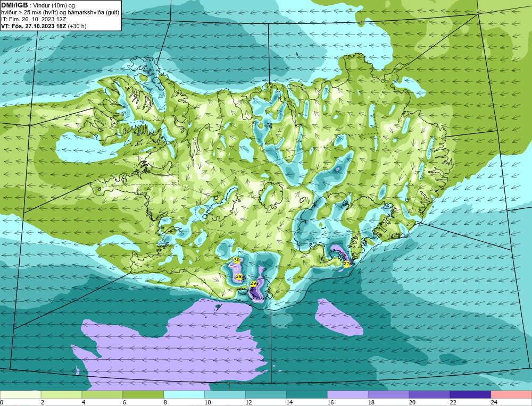This screenshot has width=532, height=406.
Task: Click the yellow gust label 28
Action: (238, 276)
